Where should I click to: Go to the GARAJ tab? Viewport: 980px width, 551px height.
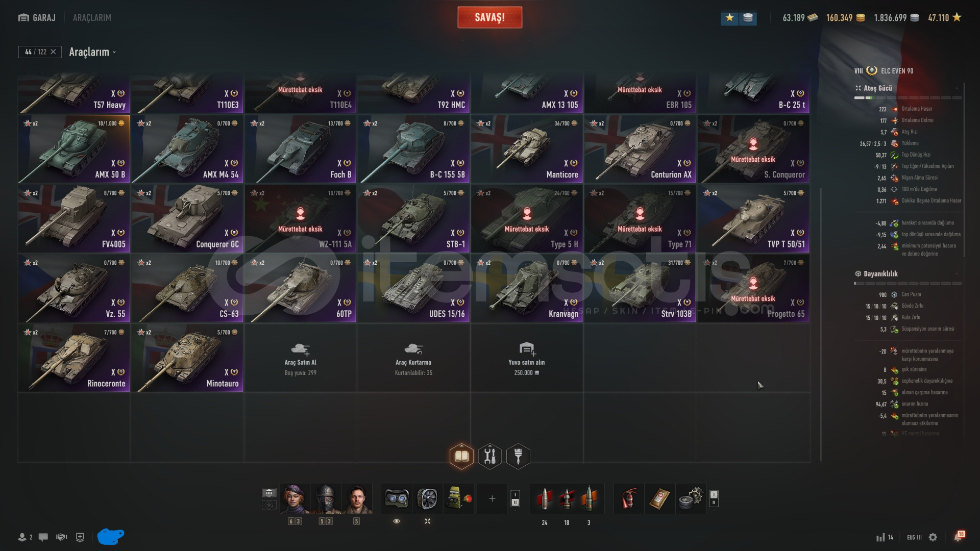(x=37, y=18)
